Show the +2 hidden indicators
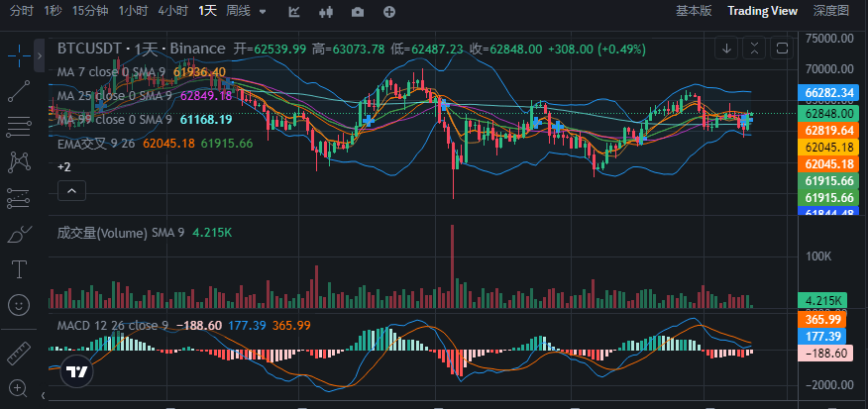This screenshot has height=409, width=868. 64,166
